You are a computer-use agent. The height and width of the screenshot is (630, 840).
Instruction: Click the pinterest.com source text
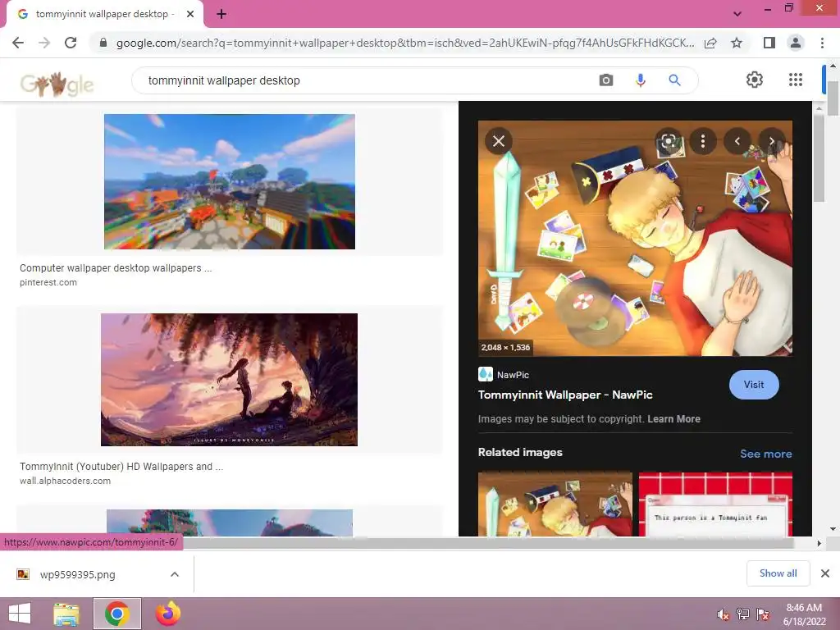48,282
